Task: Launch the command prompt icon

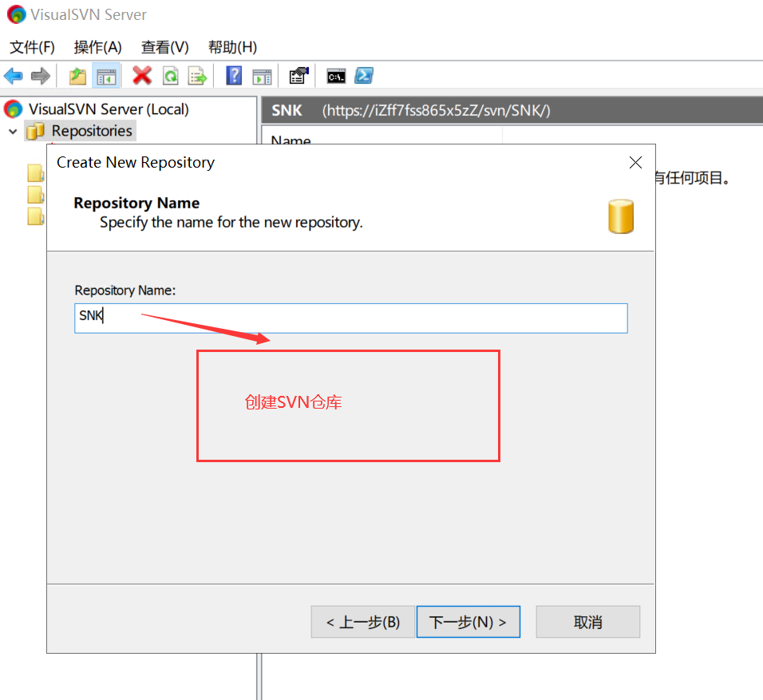Action: [x=336, y=77]
